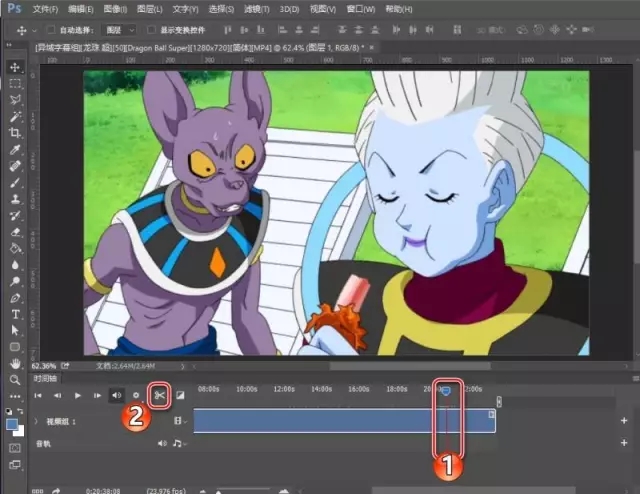Open the 图像(I) menu

pos(115,9)
